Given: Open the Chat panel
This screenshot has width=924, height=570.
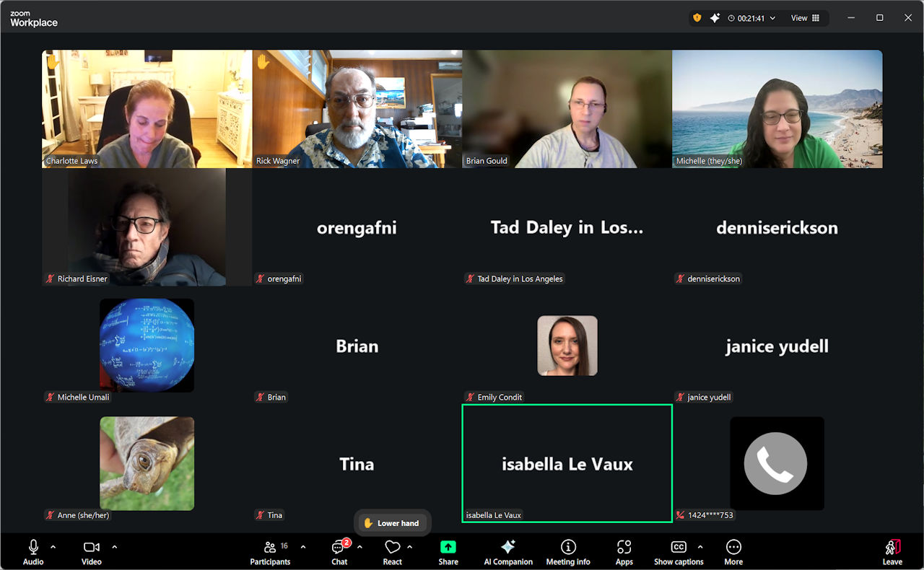Looking at the screenshot, I should [339, 552].
